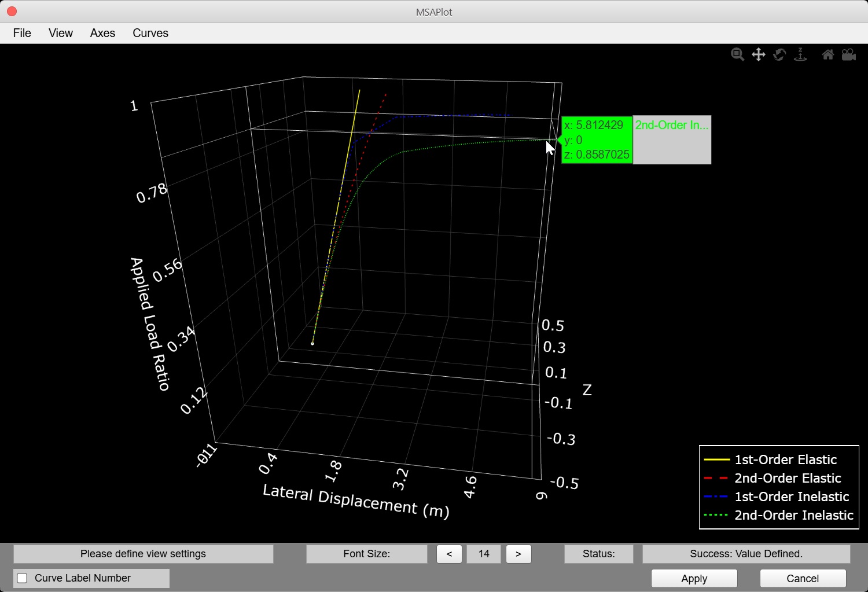Open the Curves menu
Viewport: 868px width, 592px height.
click(x=150, y=33)
